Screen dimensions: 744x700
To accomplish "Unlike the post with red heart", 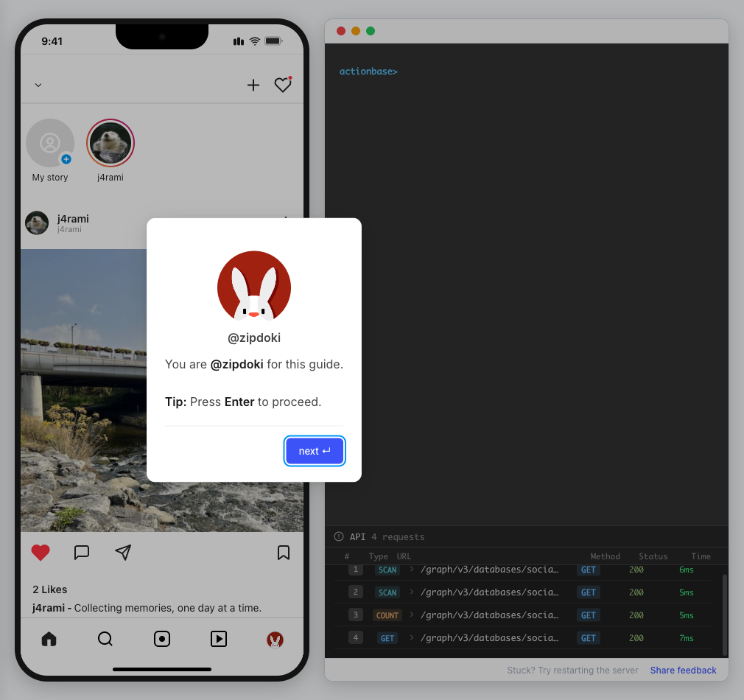I will pos(41,553).
